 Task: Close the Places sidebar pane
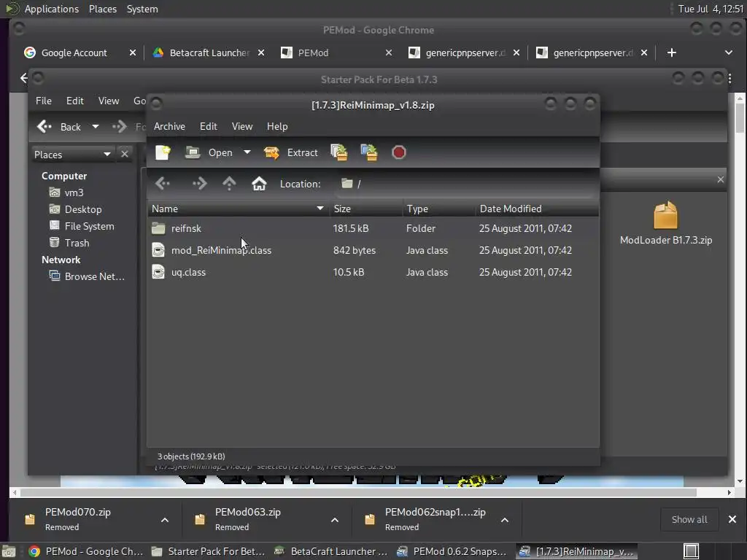pos(124,154)
